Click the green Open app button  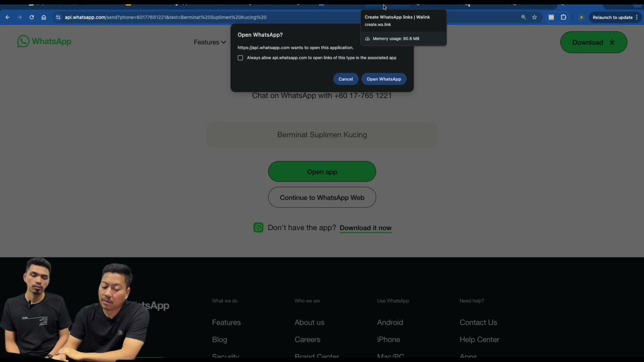point(322,172)
